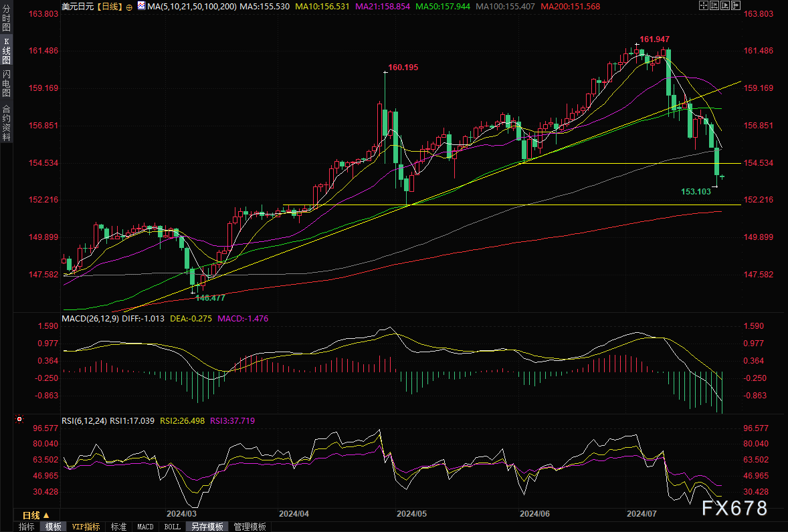Click the MA(5,10,21,50,100,200) label
The height and width of the screenshot is (532, 788).
[x=192, y=7]
